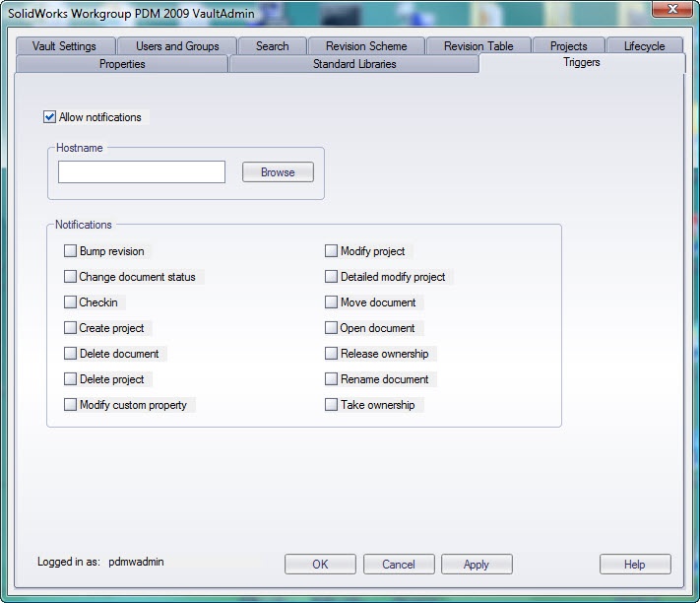
Task: Click the Cancel button
Action: (399, 565)
